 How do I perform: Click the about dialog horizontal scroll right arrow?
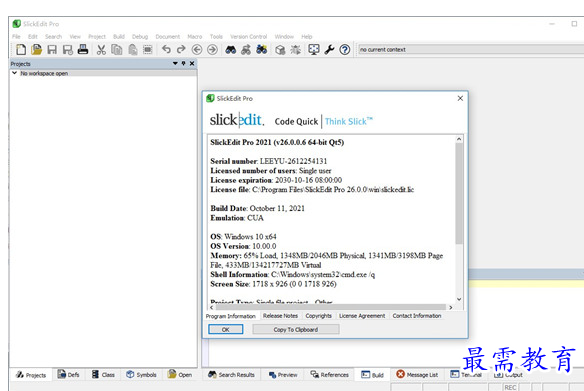pos(451,307)
